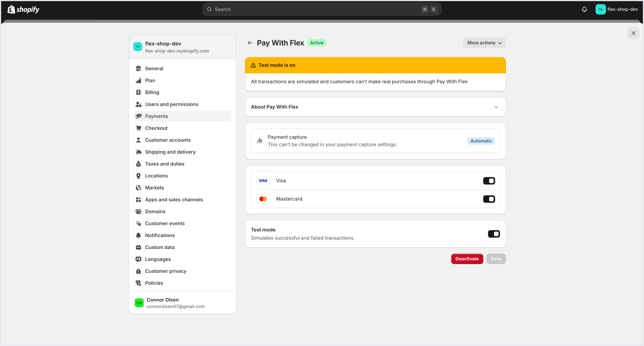Viewport: 644px width, 346px height.
Task: Toggle the Mastercard payment method
Action: 489,199
